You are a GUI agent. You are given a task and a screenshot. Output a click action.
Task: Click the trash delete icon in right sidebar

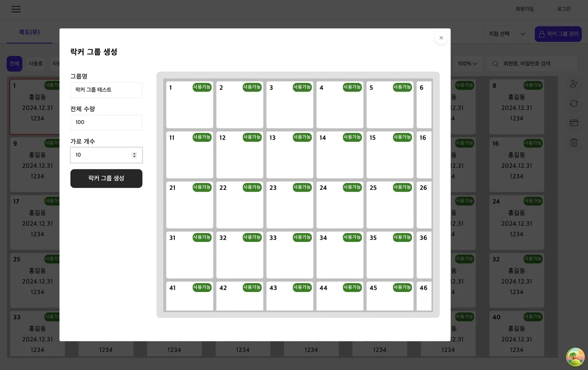574,142
